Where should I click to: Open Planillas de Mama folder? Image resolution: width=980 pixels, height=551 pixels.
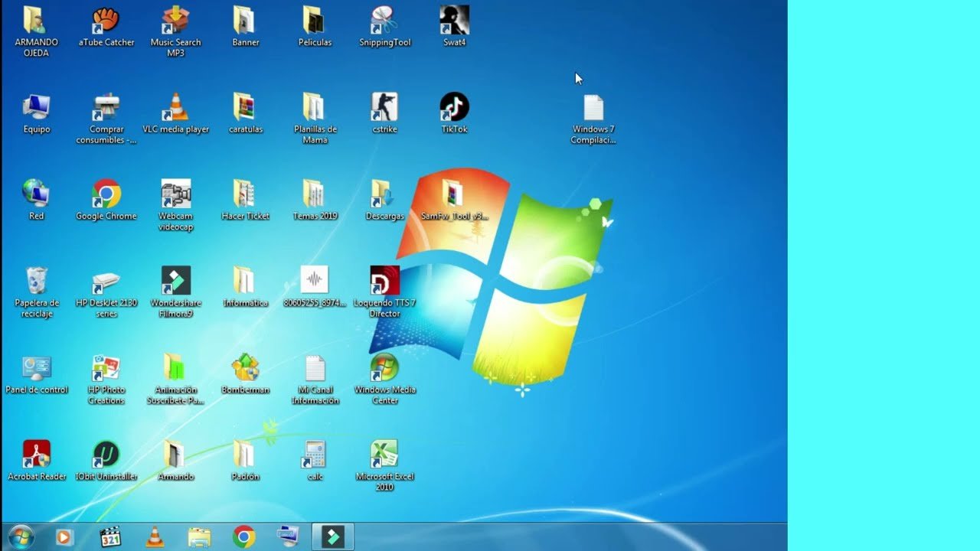(315, 119)
